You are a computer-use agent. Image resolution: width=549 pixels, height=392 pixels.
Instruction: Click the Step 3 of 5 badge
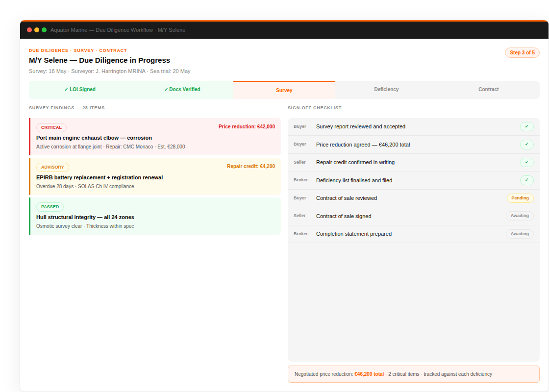click(522, 52)
